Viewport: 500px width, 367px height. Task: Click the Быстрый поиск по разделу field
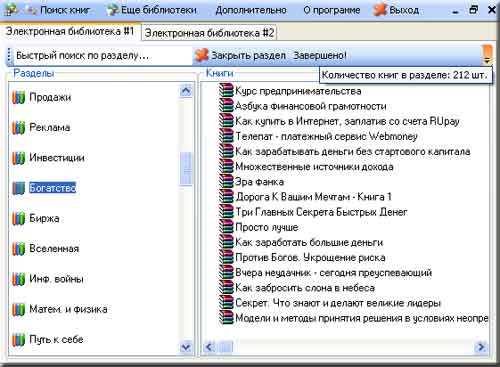(x=102, y=55)
